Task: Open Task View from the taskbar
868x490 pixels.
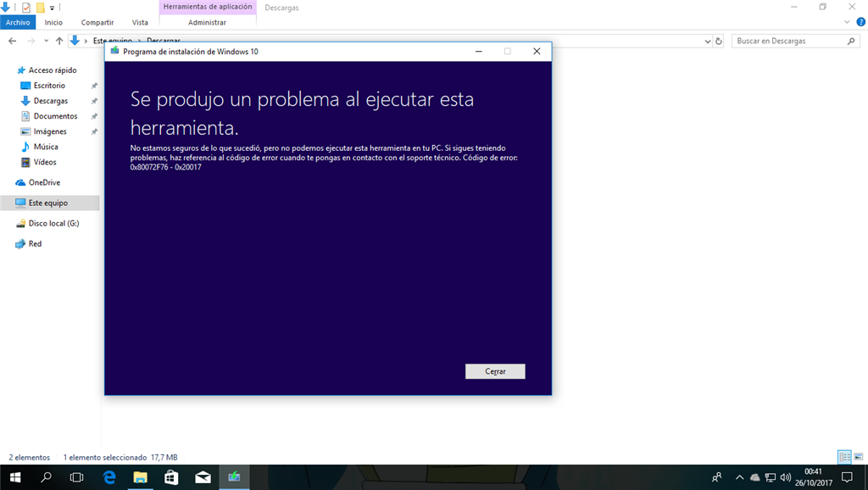Action: coord(77,476)
